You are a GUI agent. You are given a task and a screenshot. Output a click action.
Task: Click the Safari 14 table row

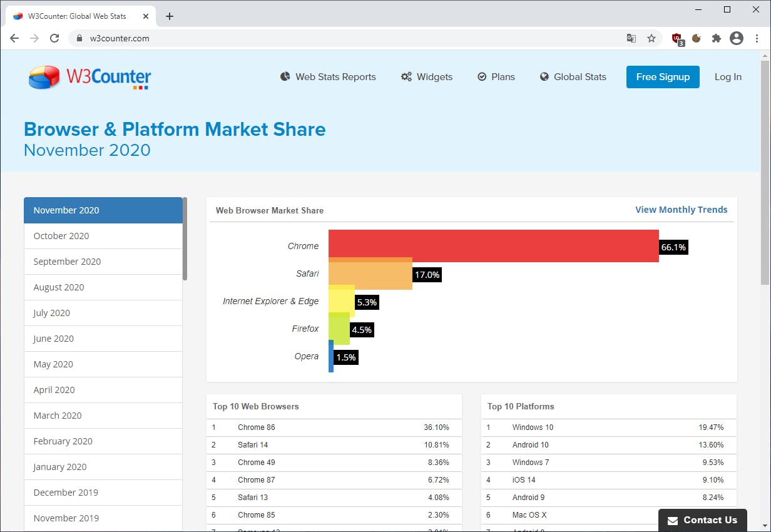click(x=334, y=445)
